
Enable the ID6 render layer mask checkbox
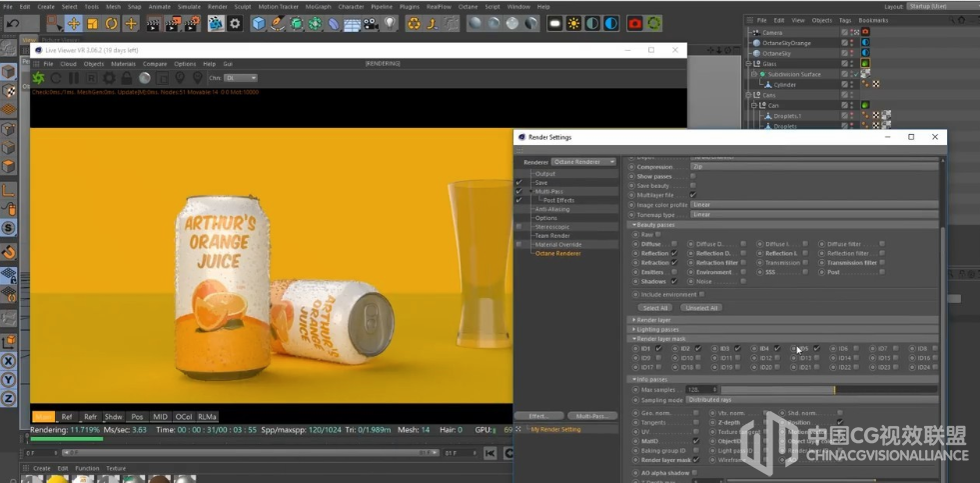click(x=856, y=348)
